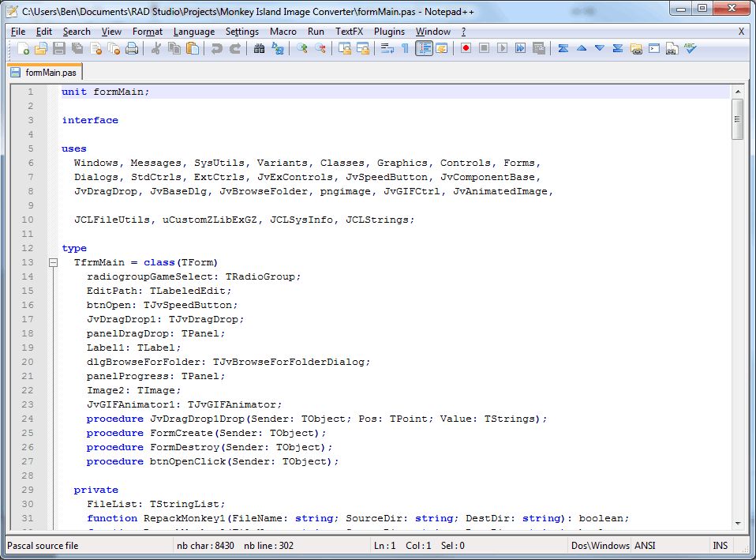Click the Dos\Windows status bar field
The image size is (756, 560).
tap(600, 546)
